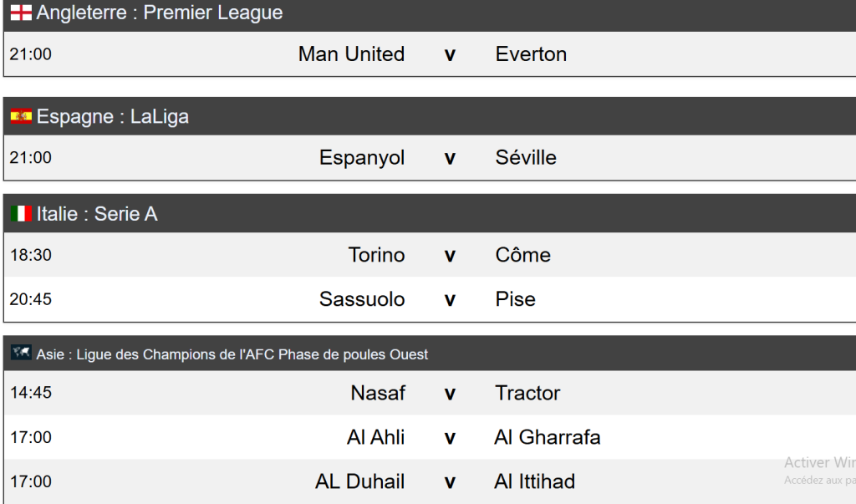
Task: Open the Al Ittihad team link
Action: pos(535,481)
